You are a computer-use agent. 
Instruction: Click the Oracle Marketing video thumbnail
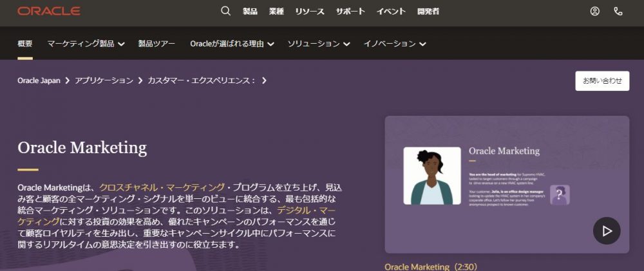(507, 184)
